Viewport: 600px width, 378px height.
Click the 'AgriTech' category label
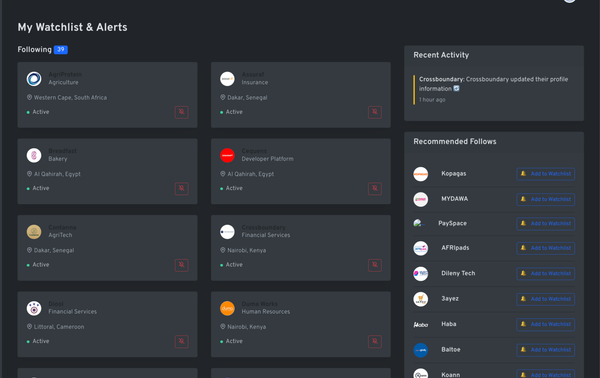(x=60, y=235)
